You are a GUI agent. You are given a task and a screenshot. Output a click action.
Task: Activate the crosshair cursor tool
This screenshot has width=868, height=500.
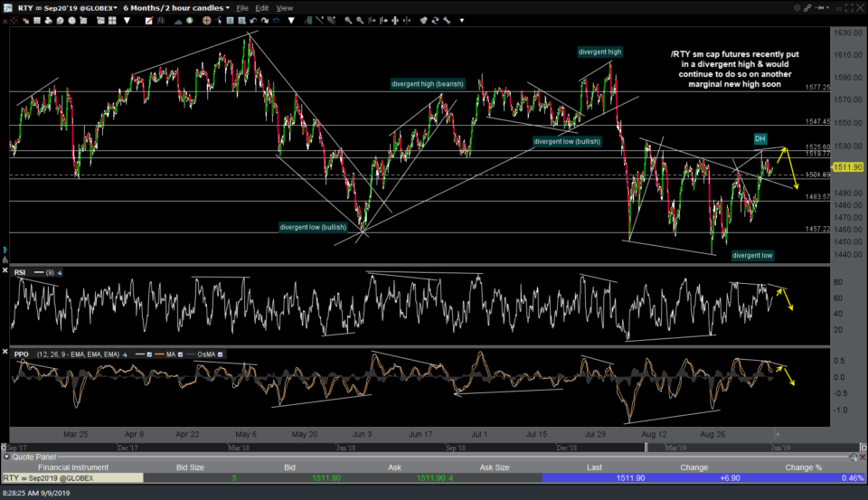pos(207,21)
